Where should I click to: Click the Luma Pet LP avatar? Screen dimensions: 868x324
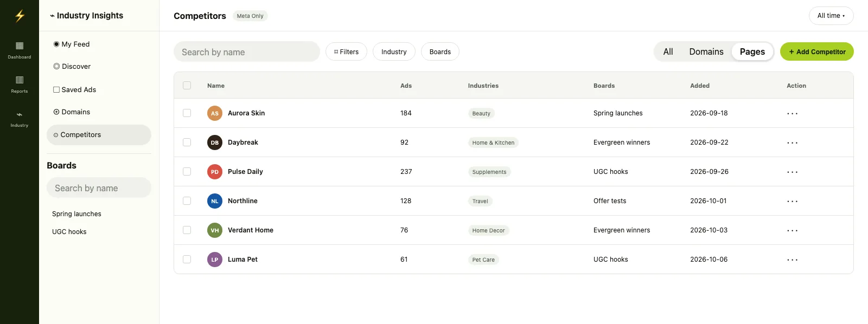tap(215, 260)
